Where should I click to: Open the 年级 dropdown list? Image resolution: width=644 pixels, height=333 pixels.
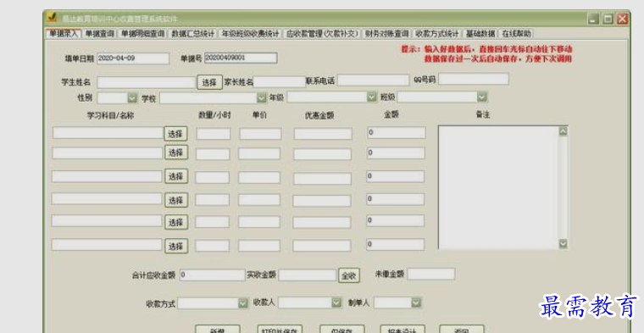[371, 97]
